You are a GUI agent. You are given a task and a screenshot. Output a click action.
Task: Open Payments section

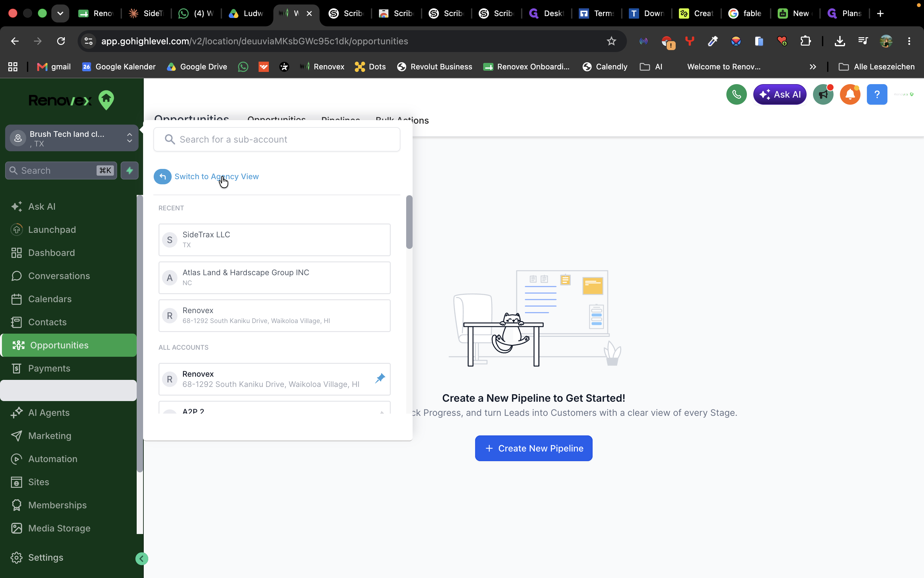click(69, 368)
